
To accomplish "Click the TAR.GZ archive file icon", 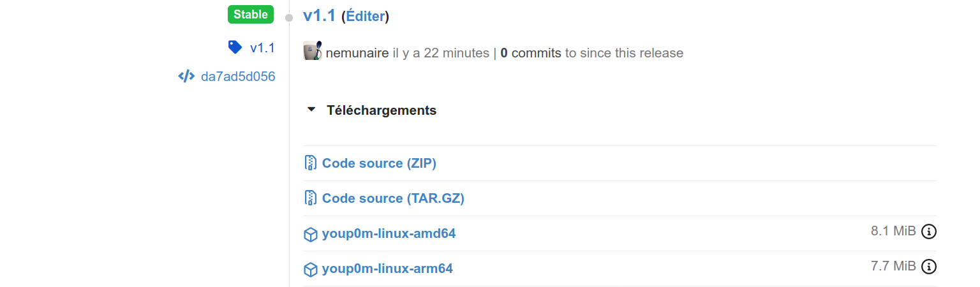I will click(x=310, y=198).
